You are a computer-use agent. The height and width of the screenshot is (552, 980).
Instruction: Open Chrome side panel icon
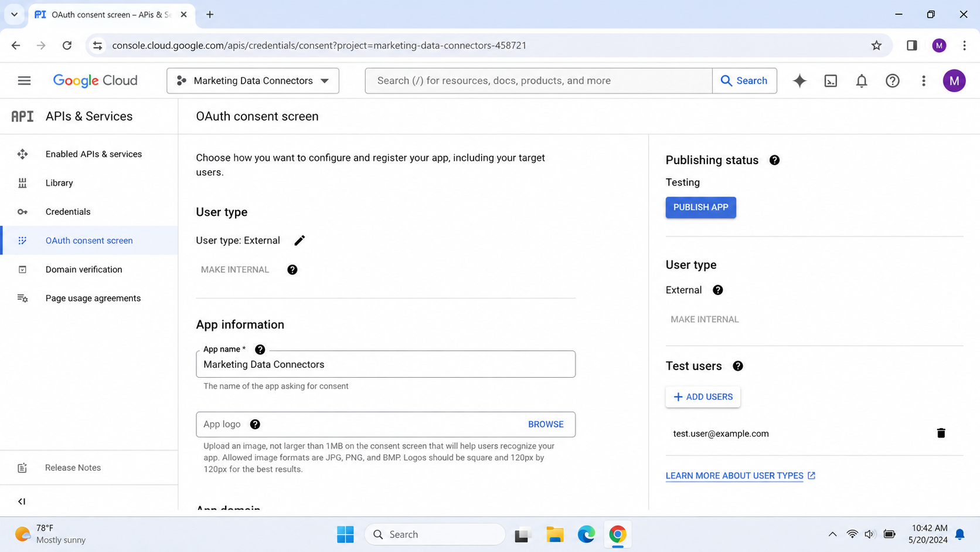(x=911, y=45)
